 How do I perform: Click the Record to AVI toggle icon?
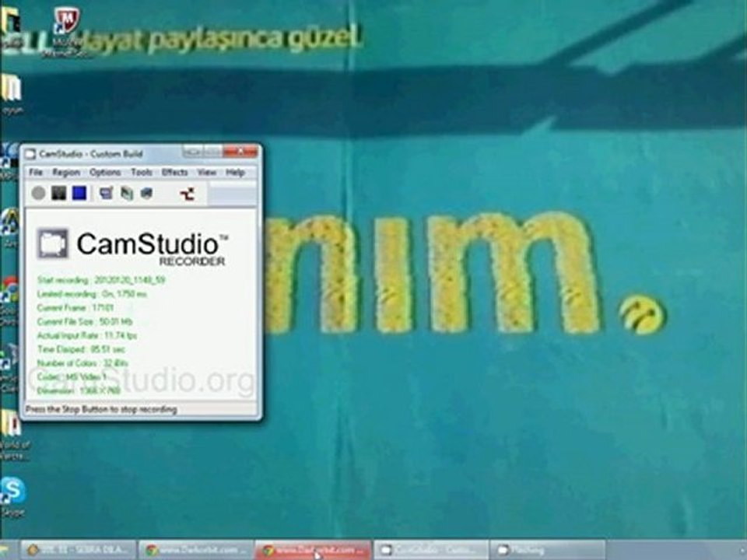126,193
